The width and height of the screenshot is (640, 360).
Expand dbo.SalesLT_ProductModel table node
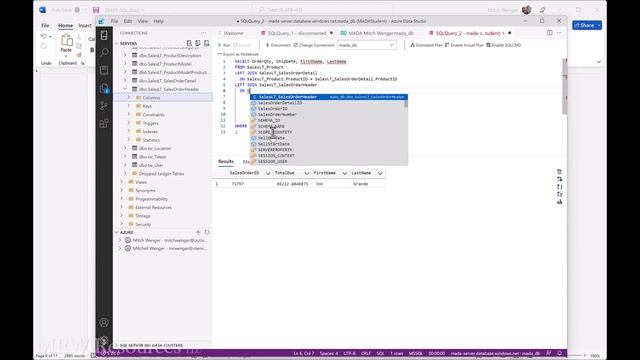[x=125, y=64]
